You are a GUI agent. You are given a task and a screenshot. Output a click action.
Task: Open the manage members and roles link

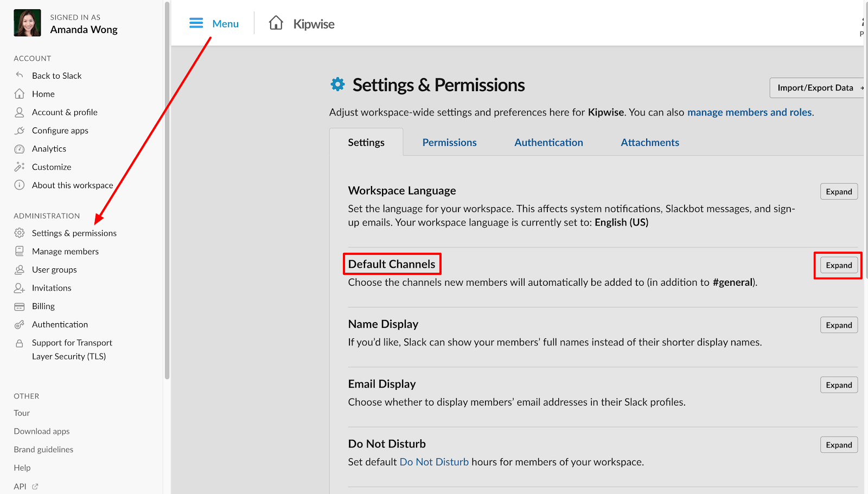(749, 112)
